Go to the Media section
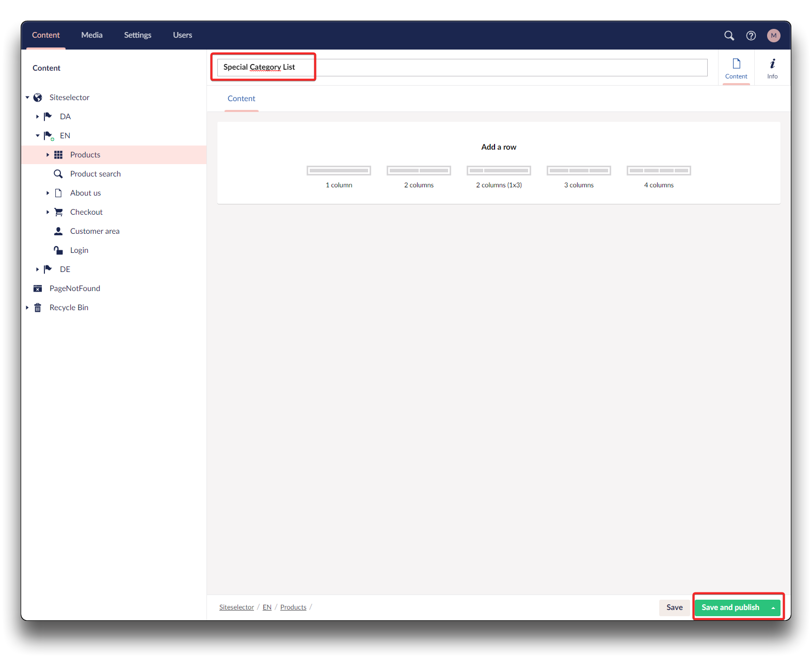812x658 pixels. coord(92,35)
